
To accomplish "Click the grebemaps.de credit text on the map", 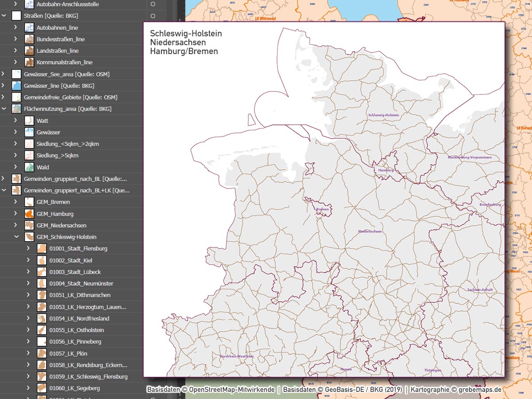I will tap(480, 390).
